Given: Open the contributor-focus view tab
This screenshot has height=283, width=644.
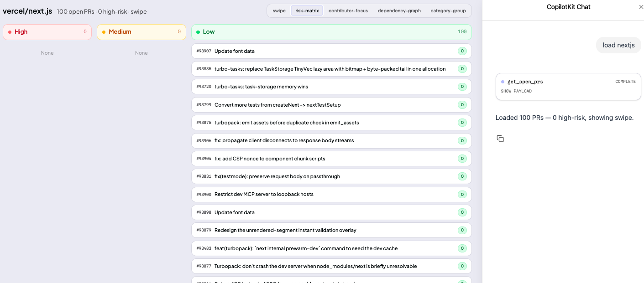Looking at the screenshot, I should point(348,10).
